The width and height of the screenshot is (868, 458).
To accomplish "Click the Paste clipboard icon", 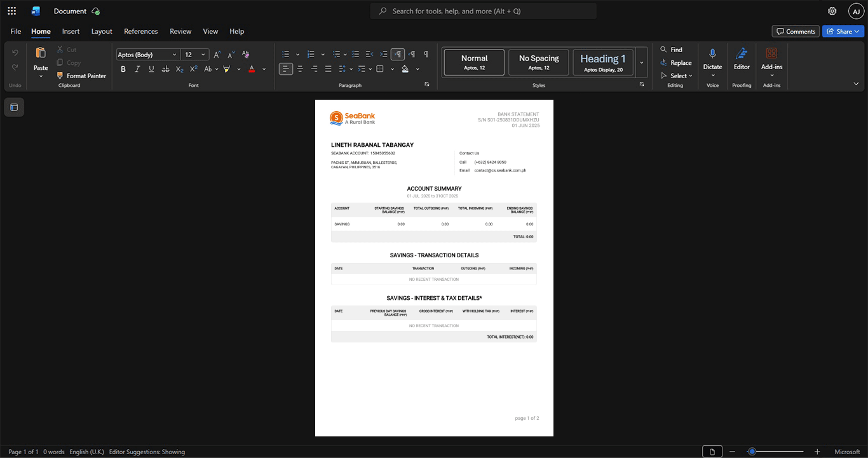I will click(41, 53).
